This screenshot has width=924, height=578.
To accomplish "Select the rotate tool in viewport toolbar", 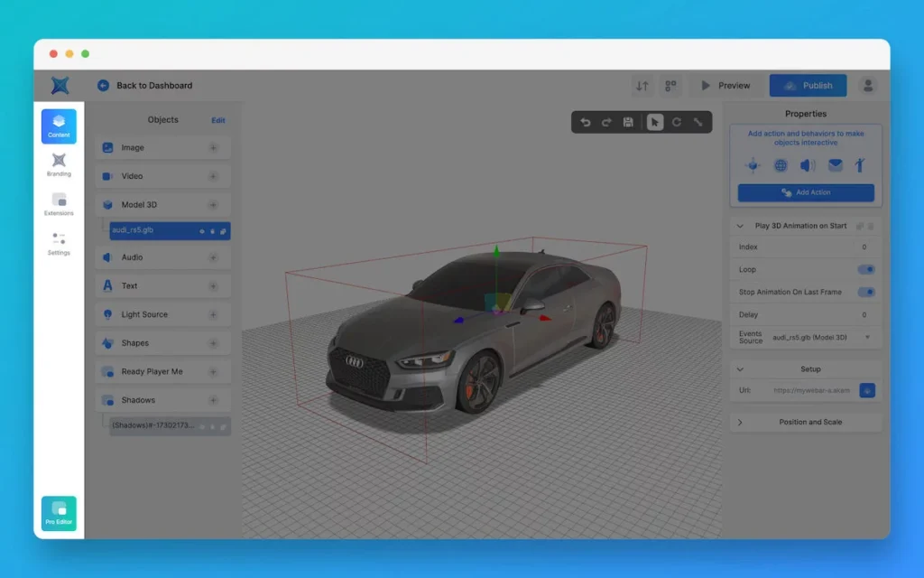I will click(676, 122).
